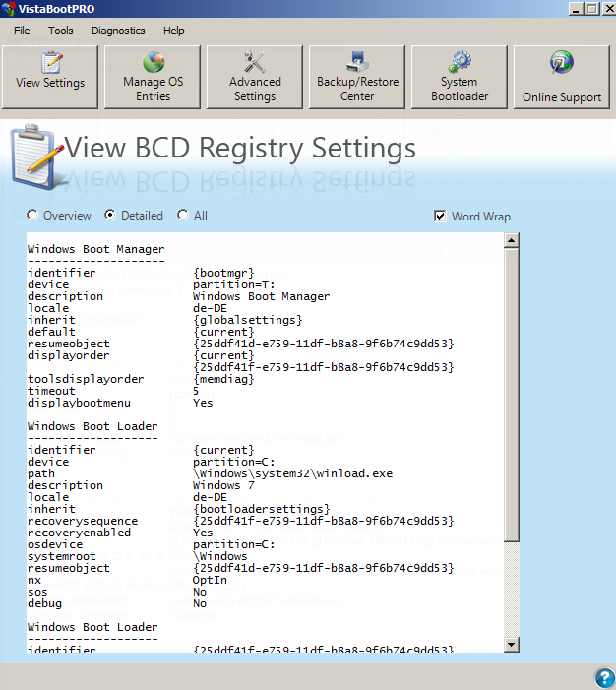
Task: Click the 'recoveryenabled' setting label
Action: pyautogui.click(x=79, y=533)
